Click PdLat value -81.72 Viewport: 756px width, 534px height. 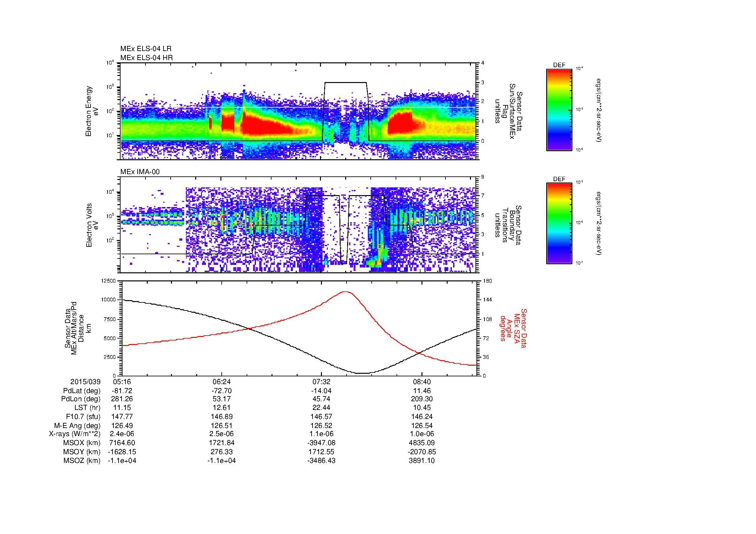coord(122,391)
